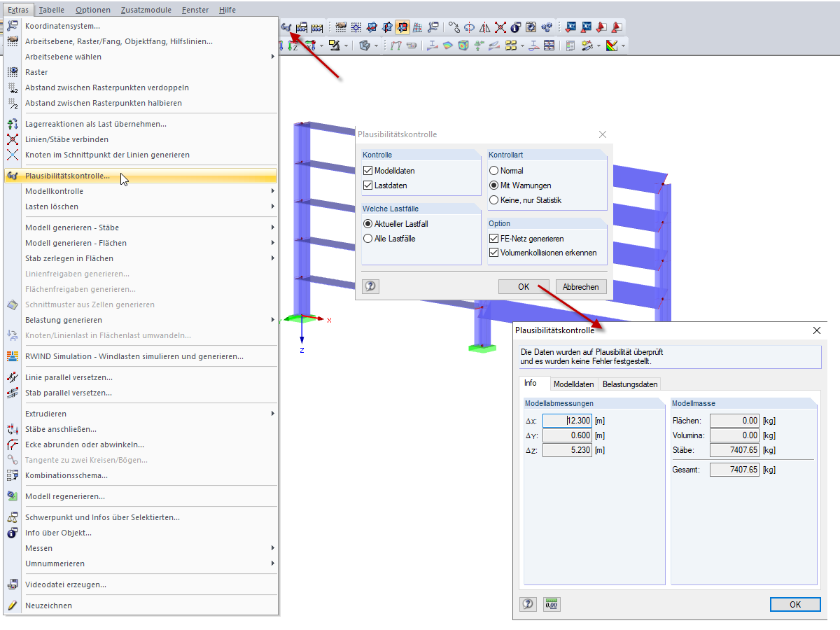
Task: Click the hand-over-grid work plane toolbar icon
Action: tap(341, 27)
